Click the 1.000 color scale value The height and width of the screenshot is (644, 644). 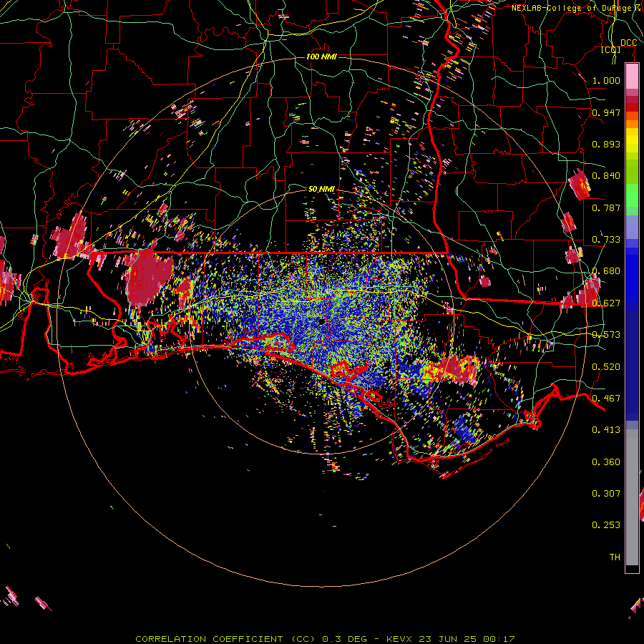click(606, 80)
